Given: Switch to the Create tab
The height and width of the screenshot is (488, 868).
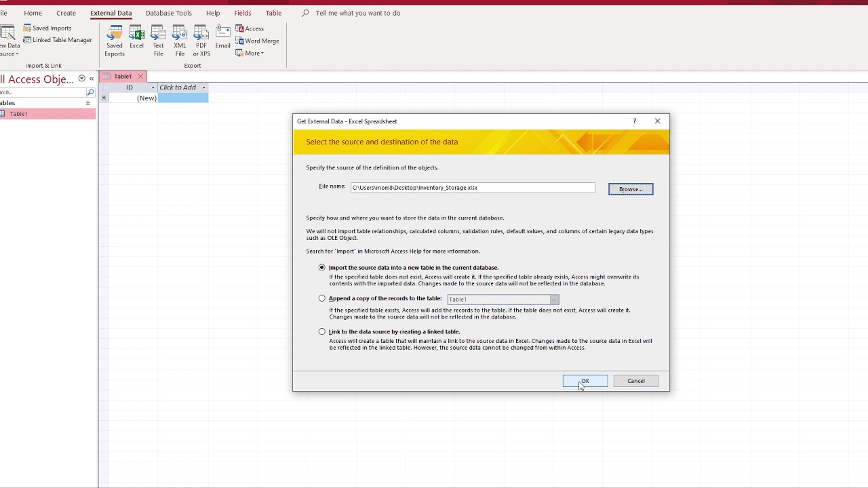Looking at the screenshot, I should pos(66,13).
